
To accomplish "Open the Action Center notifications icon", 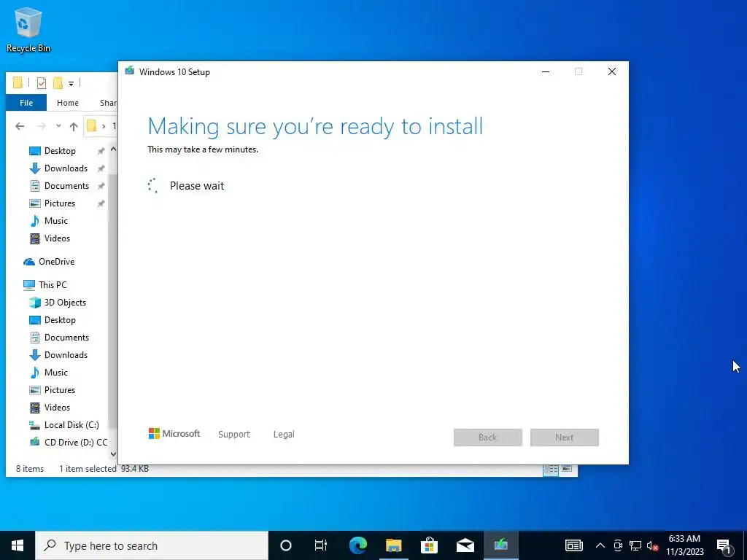I will (724, 545).
